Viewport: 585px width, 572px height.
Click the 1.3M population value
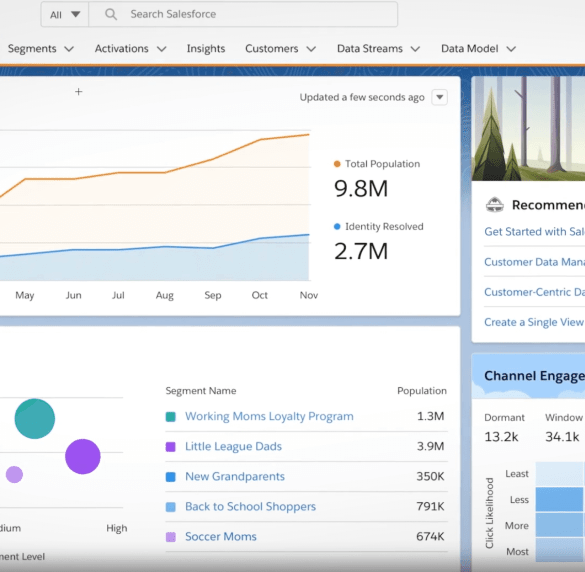click(x=431, y=416)
